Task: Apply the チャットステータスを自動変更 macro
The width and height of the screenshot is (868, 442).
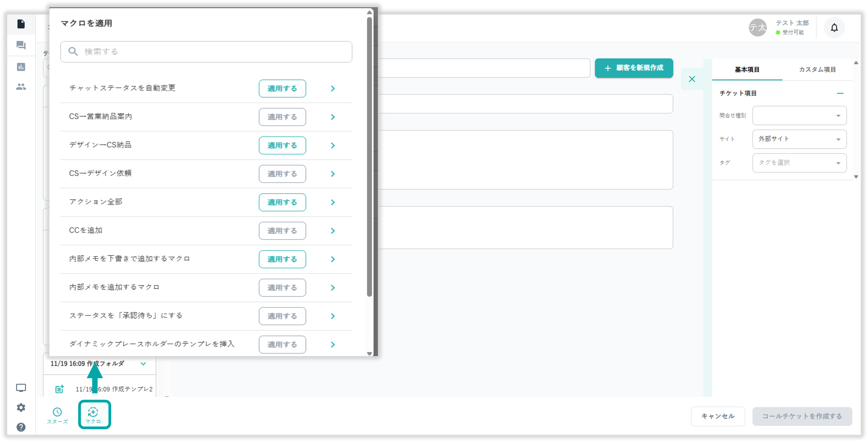Action: (x=282, y=88)
